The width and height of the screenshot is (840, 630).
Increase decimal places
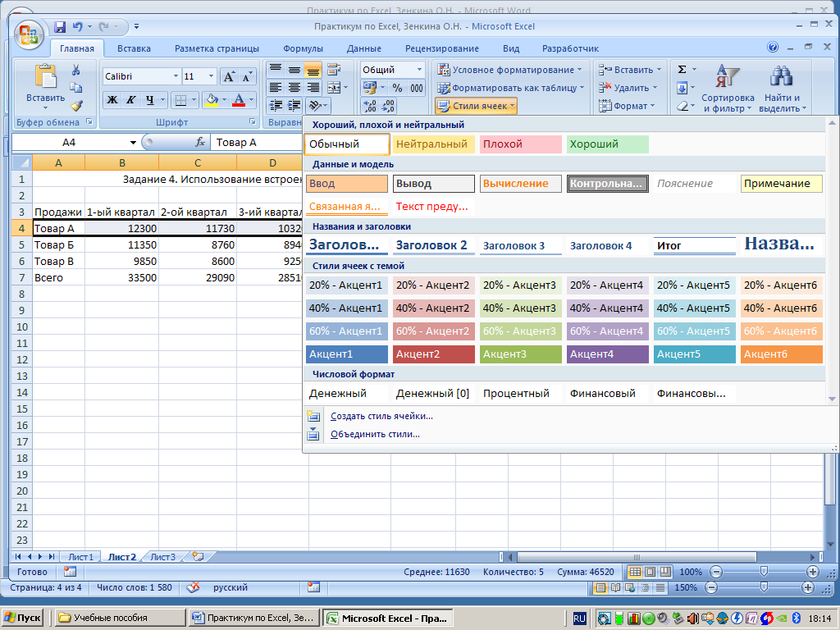click(370, 106)
